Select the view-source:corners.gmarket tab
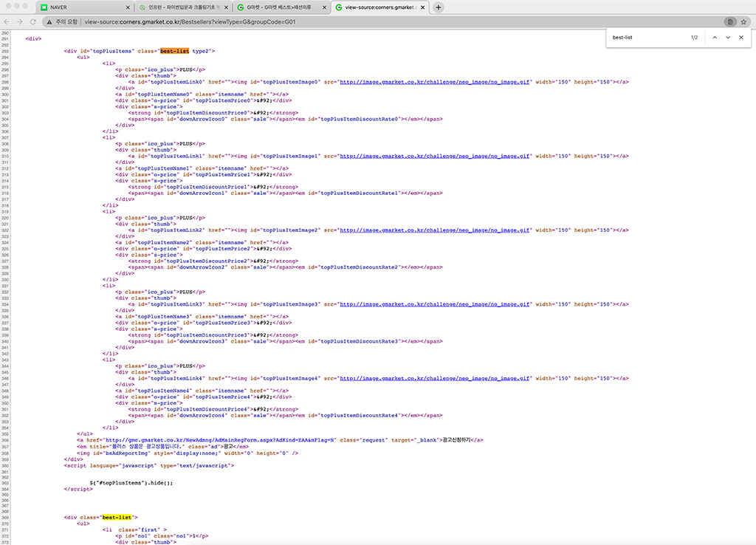 pyautogui.click(x=380, y=7)
